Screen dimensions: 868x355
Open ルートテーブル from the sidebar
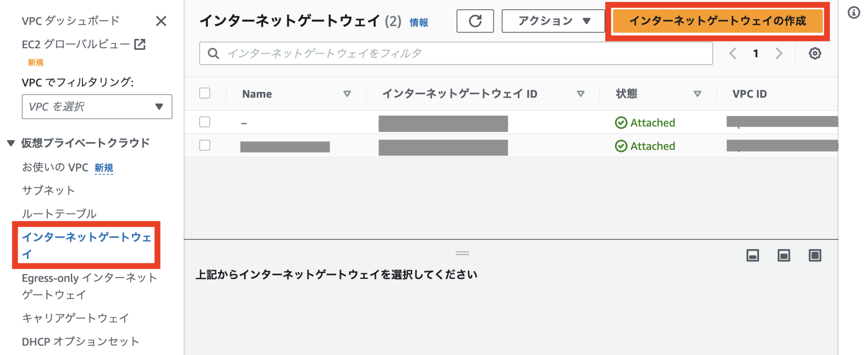pyautogui.click(x=59, y=214)
